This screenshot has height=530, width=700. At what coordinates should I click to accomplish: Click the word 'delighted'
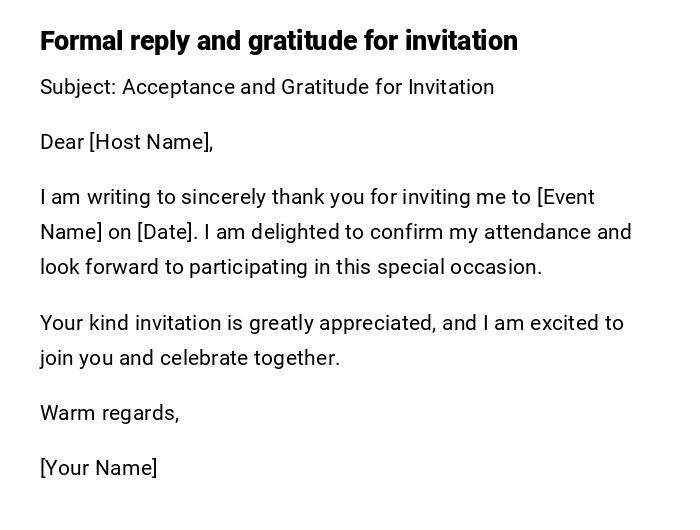pos(295,232)
